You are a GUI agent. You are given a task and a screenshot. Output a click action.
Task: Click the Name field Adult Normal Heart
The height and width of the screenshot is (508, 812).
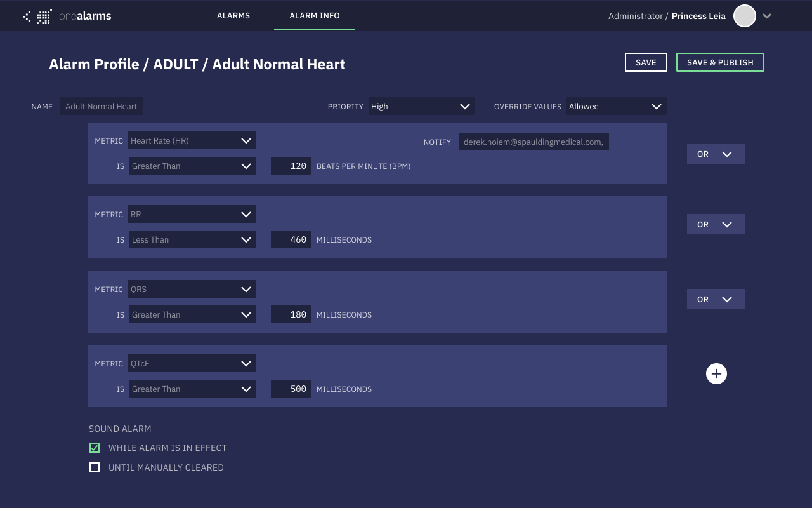pos(101,107)
